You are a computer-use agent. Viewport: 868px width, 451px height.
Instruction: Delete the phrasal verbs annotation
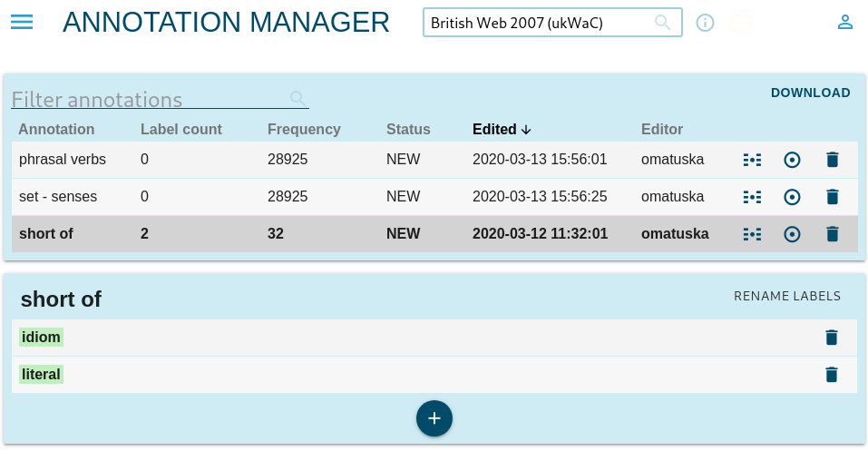click(x=832, y=160)
